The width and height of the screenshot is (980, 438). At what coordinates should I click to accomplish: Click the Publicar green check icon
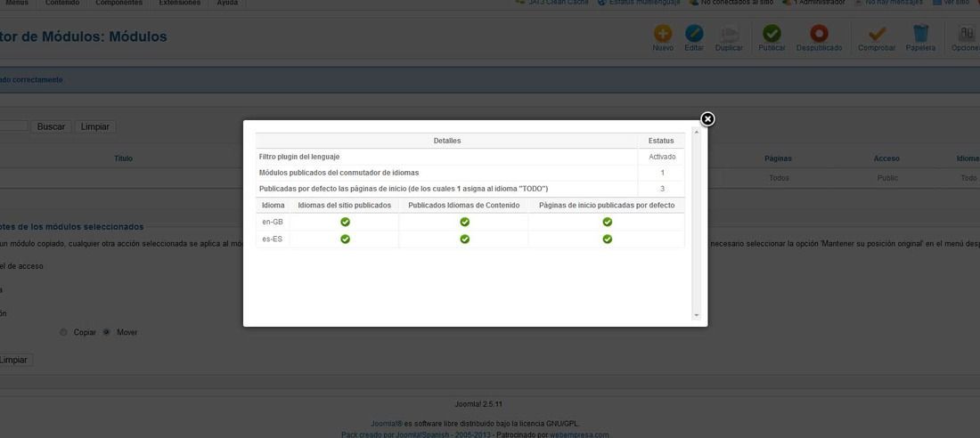click(772, 33)
